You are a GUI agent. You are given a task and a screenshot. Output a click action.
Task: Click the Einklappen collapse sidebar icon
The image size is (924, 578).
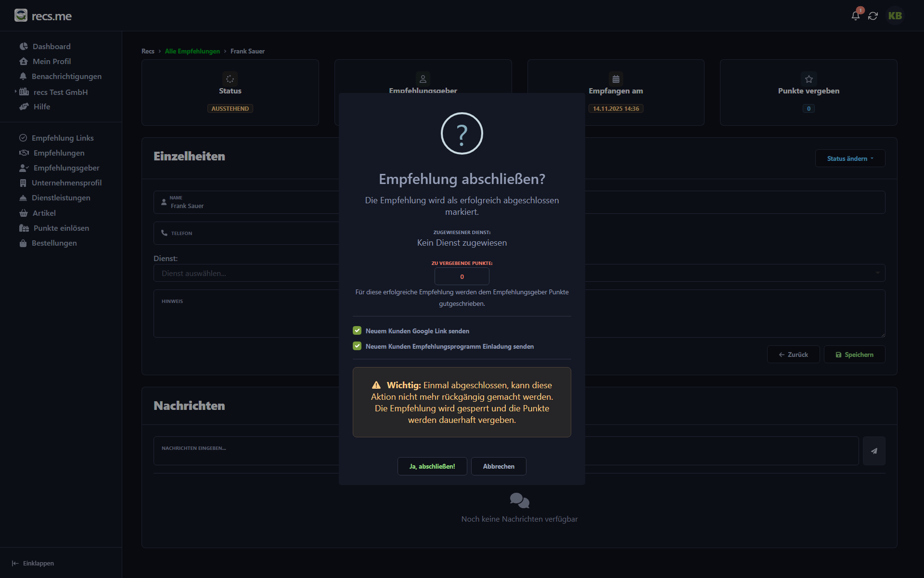click(x=15, y=563)
